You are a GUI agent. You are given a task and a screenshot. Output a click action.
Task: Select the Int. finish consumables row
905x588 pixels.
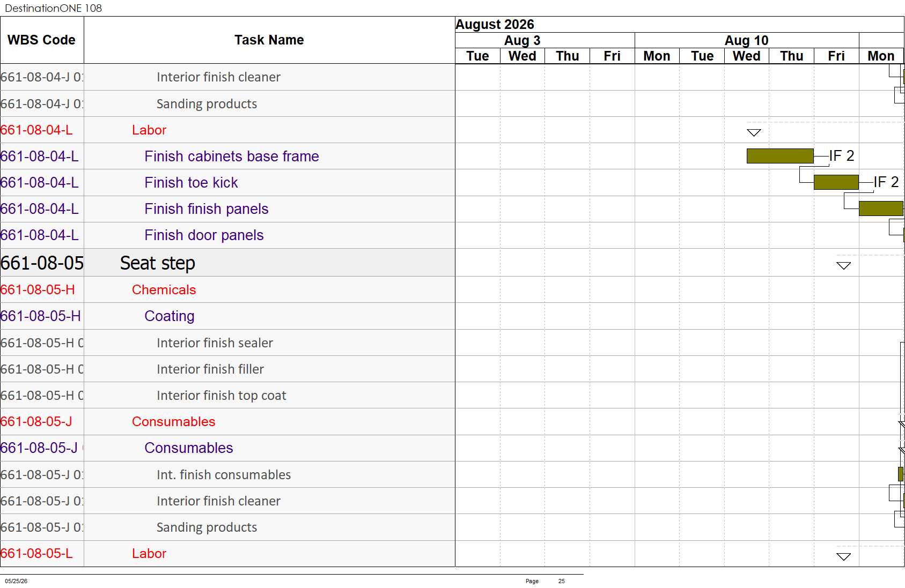pos(227,474)
